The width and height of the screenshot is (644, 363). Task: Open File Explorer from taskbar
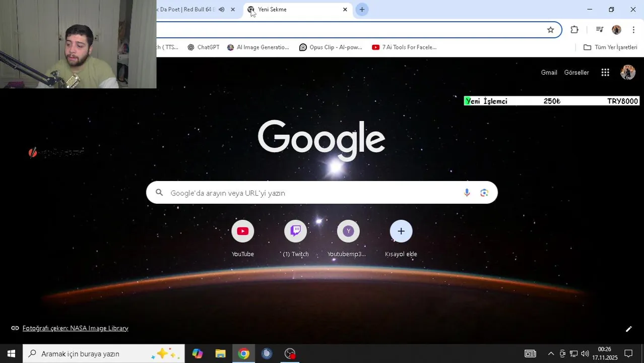(x=220, y=354)
